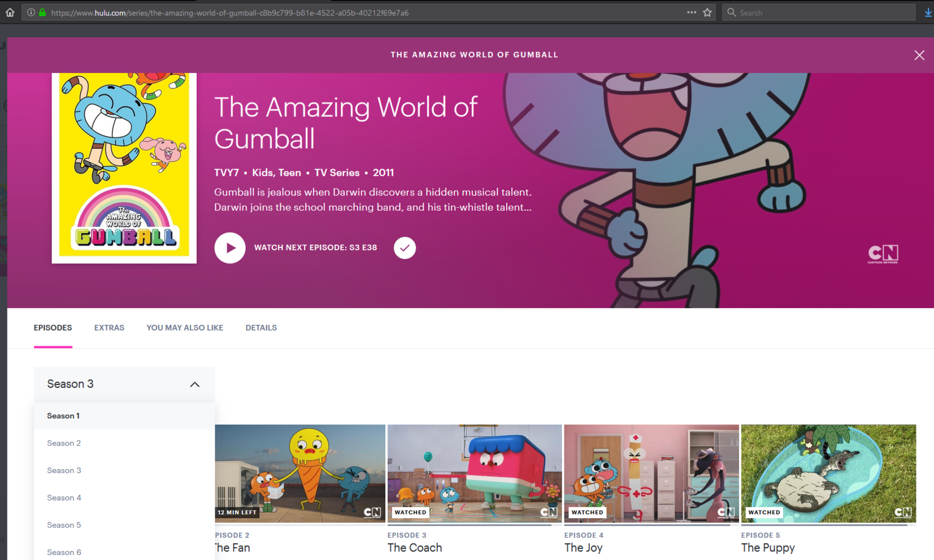This screenshot has height=560, width=934.
Task: Toggle the My Stuff checkmark button
Action: click(x=405, y=248)
